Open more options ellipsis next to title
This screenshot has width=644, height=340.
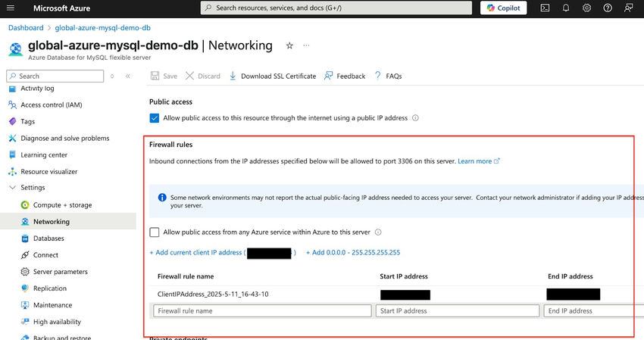pyautogui.click(x=307, y=45)
